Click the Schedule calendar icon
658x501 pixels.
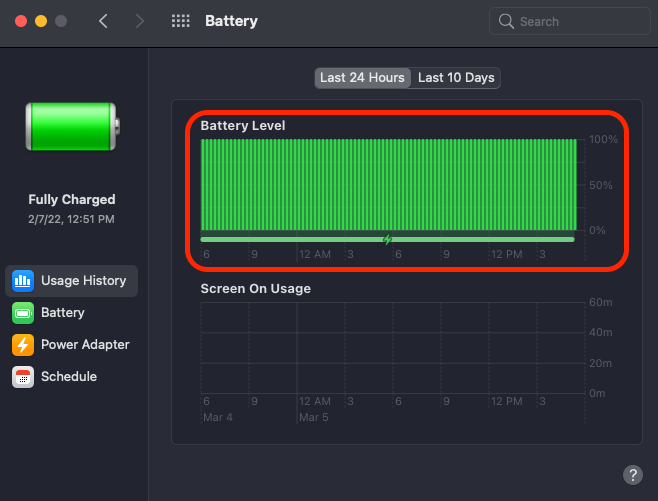(23, 377)
